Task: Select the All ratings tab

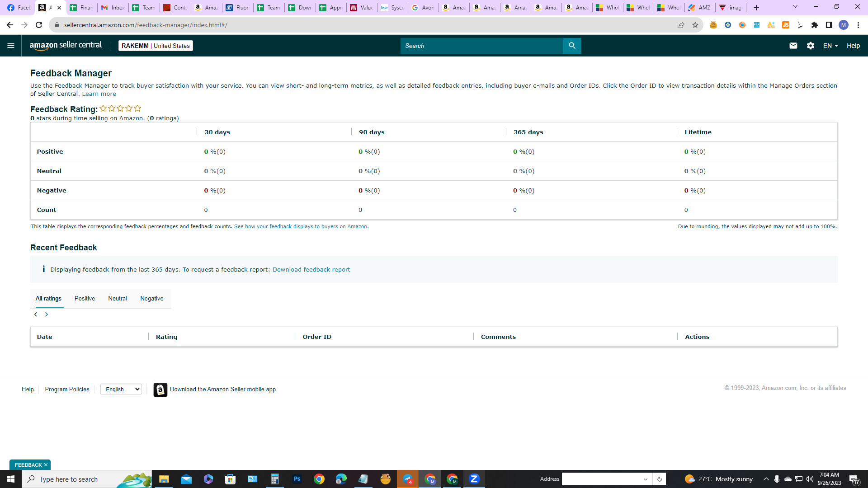Action: tap(49, 299)
